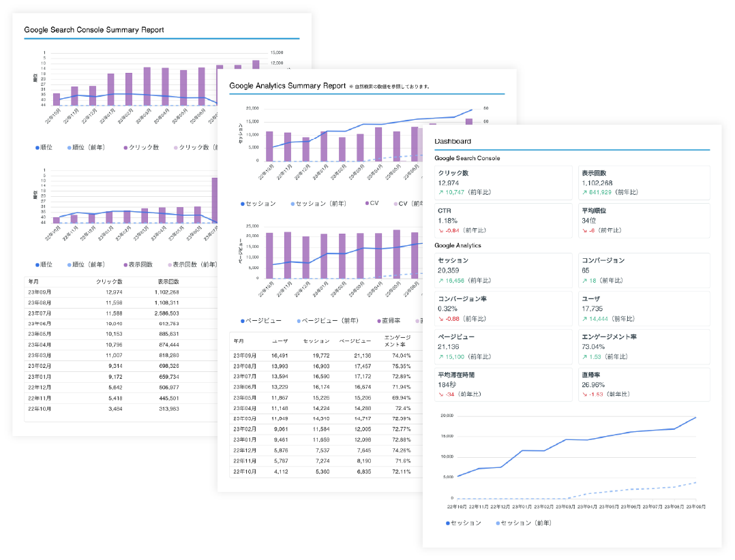Click the ユーザ column header in Analytics table
Viewport: 735px width, 560px height.
280,341
